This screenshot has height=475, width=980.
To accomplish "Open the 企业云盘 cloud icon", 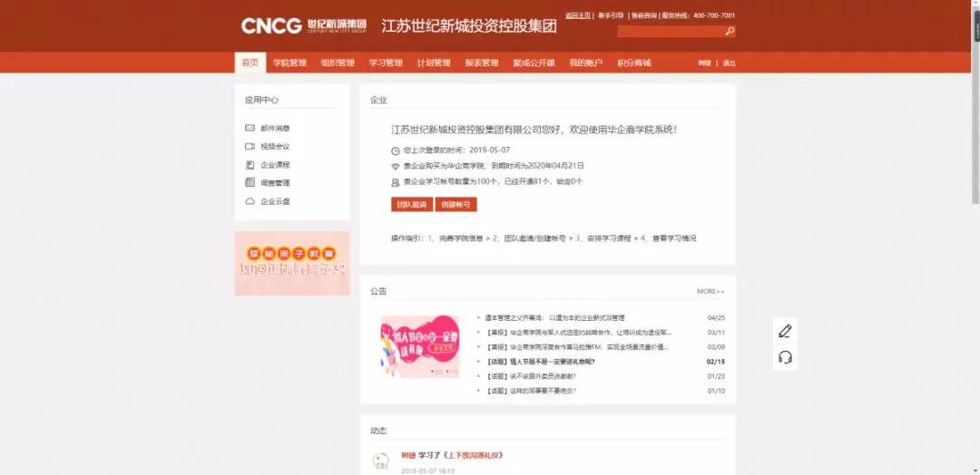I will [x=250, y=201].
